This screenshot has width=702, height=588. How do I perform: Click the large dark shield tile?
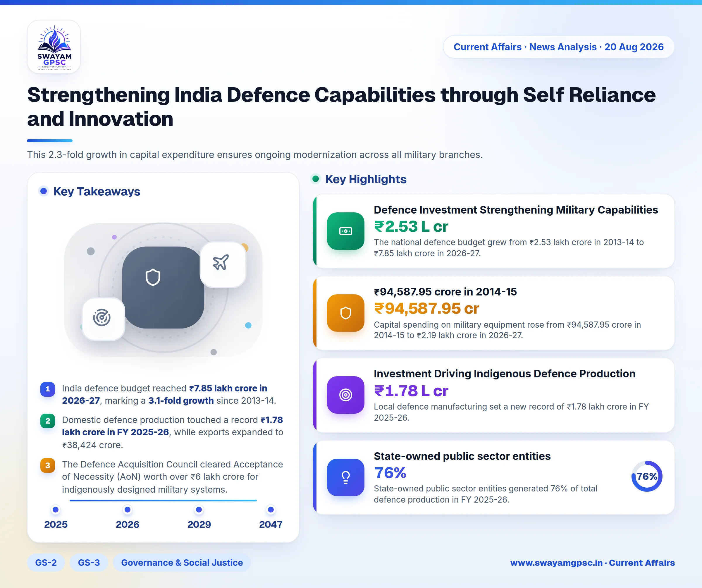tap(163, 288)
